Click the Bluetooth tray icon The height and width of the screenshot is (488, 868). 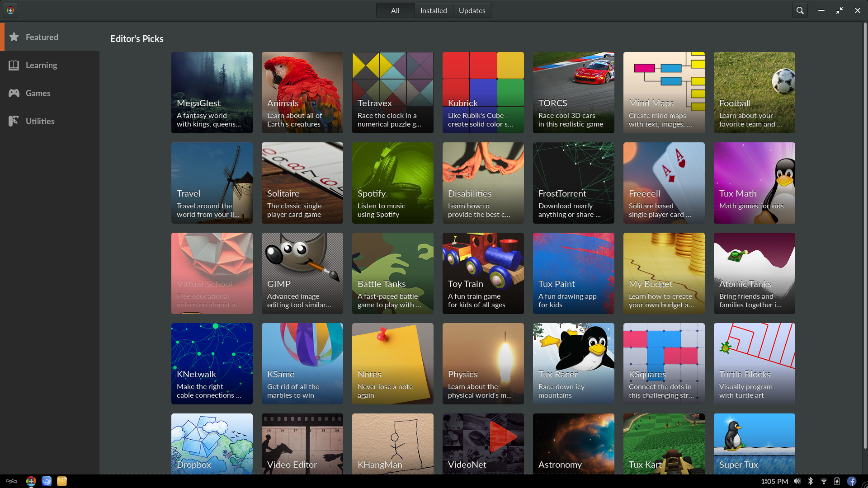[810, 481]
